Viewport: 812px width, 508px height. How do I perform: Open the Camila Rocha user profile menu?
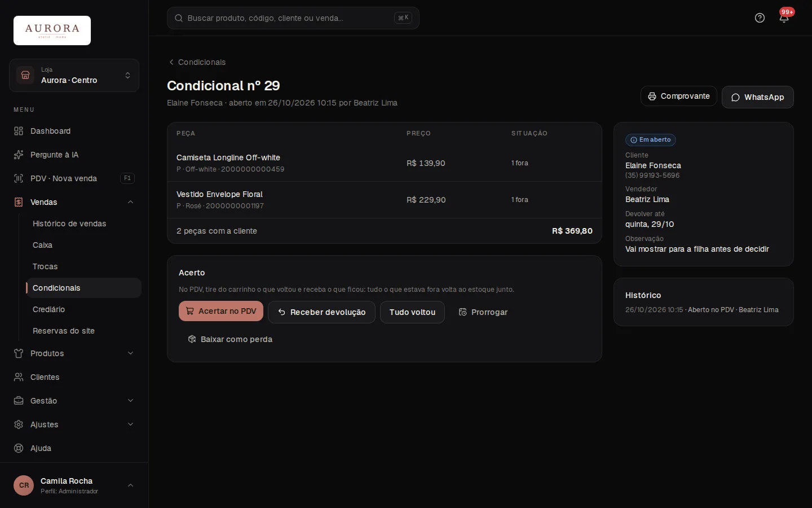pyautogui.click(x=74, y=485)
